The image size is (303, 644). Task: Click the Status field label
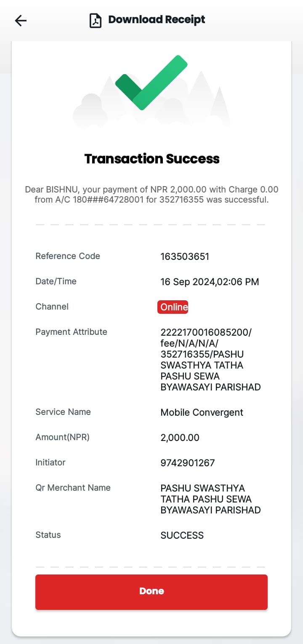[48, 535]
